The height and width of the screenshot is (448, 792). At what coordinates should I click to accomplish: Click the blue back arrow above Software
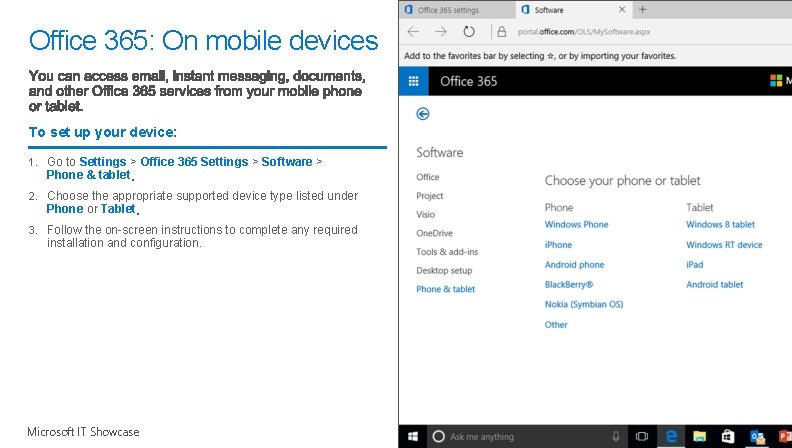(x=423, y=114)
